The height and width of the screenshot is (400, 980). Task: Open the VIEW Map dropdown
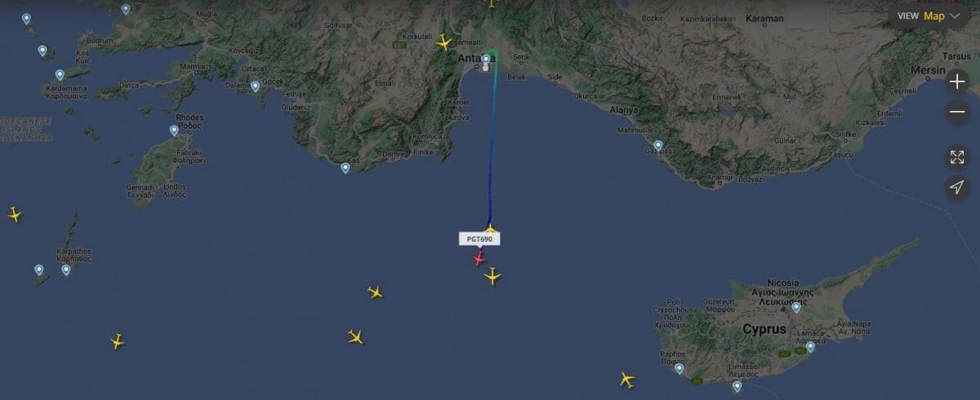click(x=930, y=16)
